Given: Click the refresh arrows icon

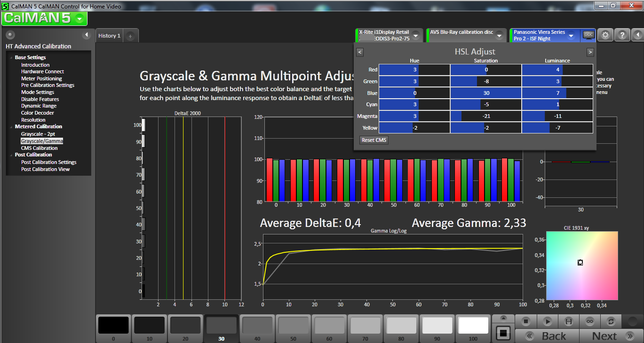Looking at the screenshot, I should pos(611,321).
